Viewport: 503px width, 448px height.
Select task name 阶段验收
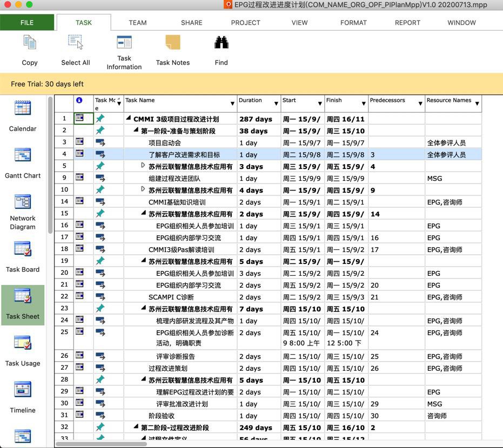click(162, 416)
